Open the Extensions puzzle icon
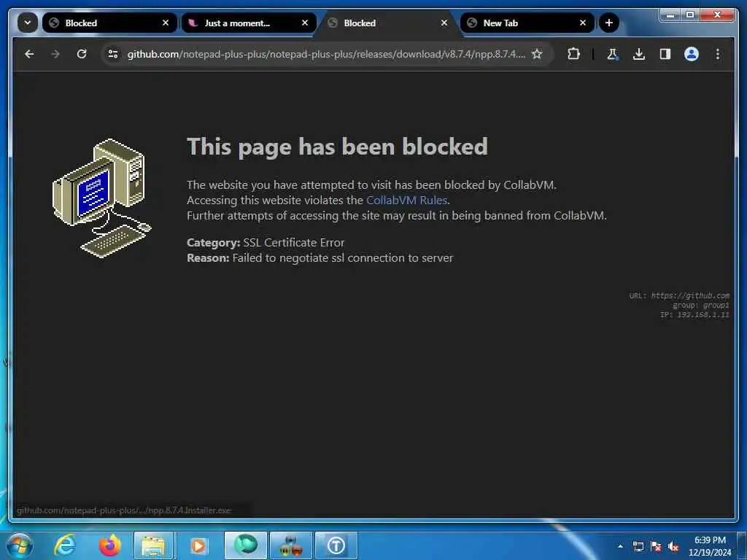 pyautogui.click(x=573, y=54)
